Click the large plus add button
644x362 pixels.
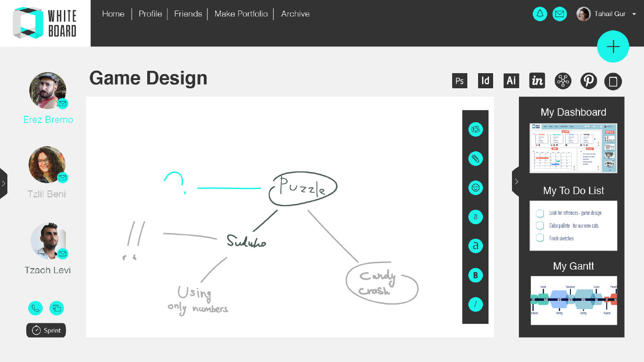613,46
